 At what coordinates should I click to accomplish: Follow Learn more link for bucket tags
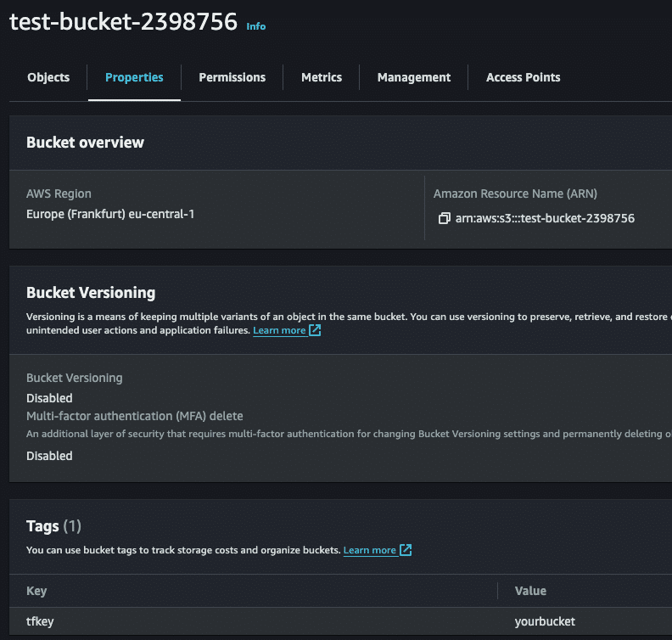pyautogui.click(x=369, y=550)
